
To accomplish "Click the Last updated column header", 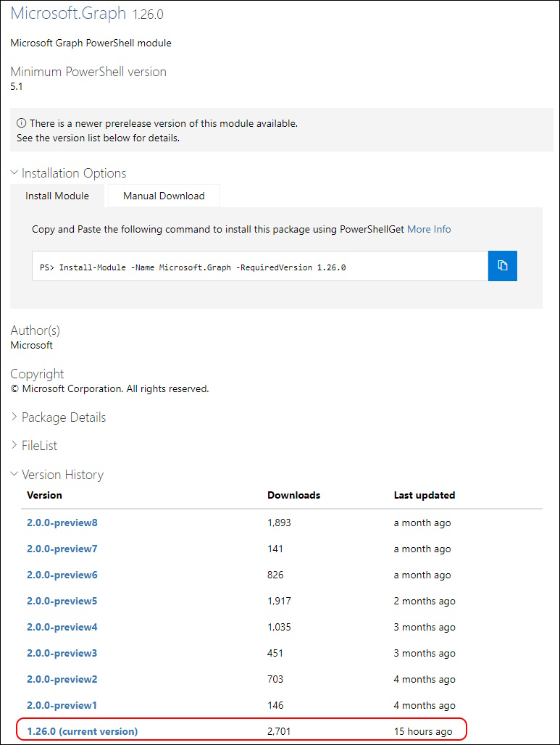I will coord(424,495).
